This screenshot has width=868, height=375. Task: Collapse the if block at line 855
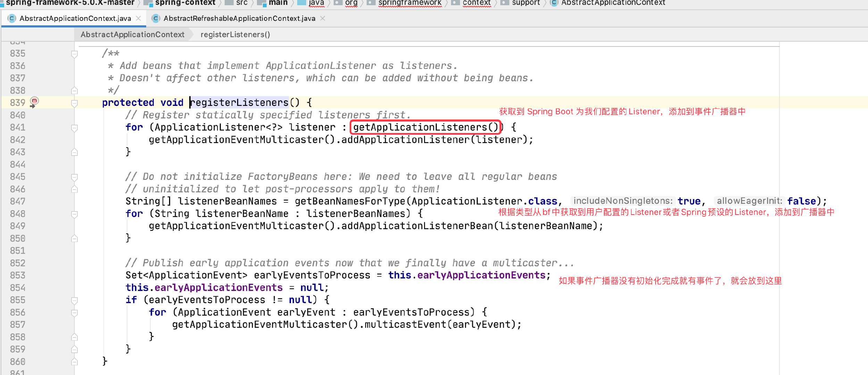pyautogui.click(x=74, y=300)
